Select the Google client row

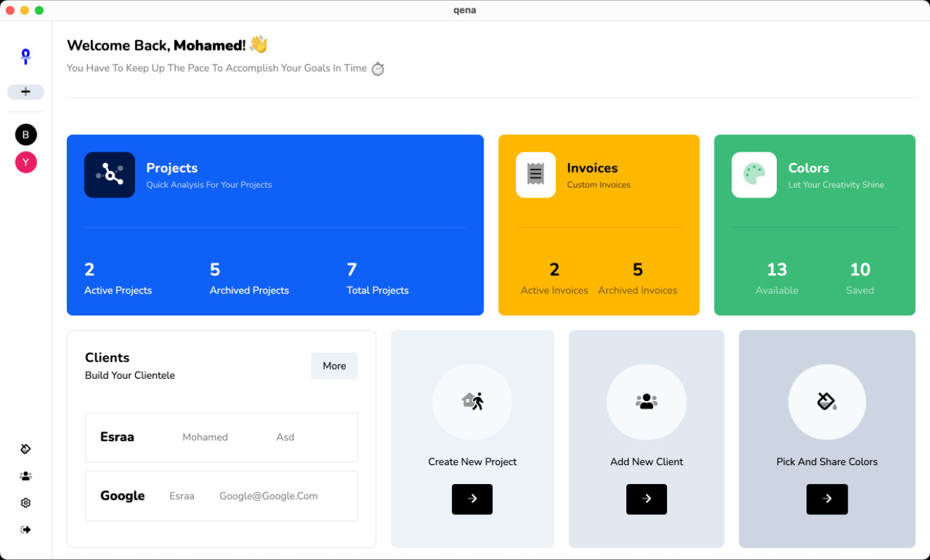pos(221,496)
